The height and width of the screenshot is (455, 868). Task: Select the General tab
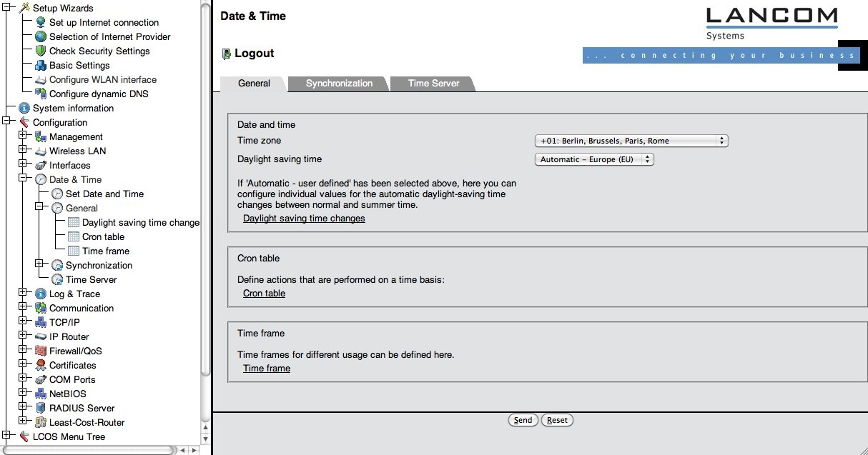[x=254, y=84]
